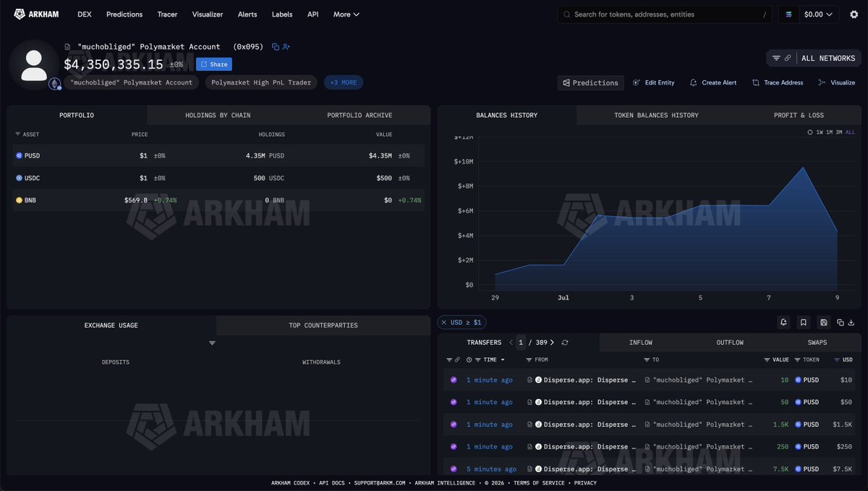Switch to the Token Balances History tab
868x491 pixels.
[x=656, y=115]
